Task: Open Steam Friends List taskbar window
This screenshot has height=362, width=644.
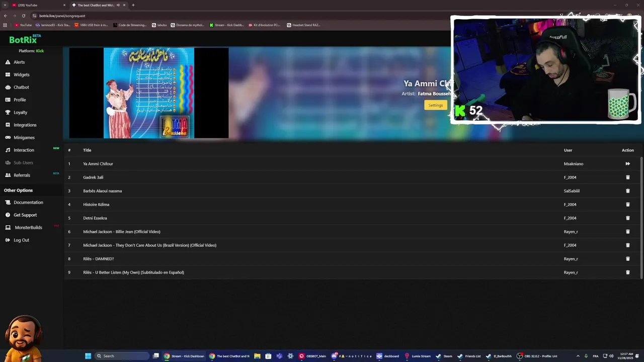Action: 469,356
